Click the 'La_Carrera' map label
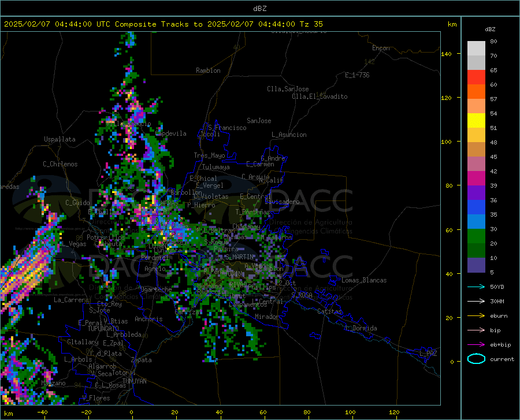 (x=71, y=300)
